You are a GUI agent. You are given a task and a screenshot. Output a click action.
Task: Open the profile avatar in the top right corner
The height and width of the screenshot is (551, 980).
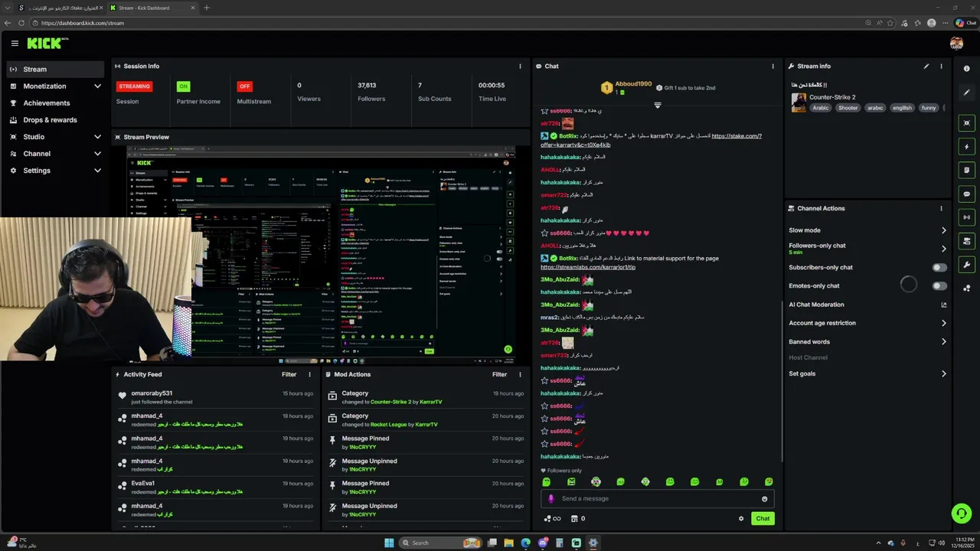pos(956,44)
